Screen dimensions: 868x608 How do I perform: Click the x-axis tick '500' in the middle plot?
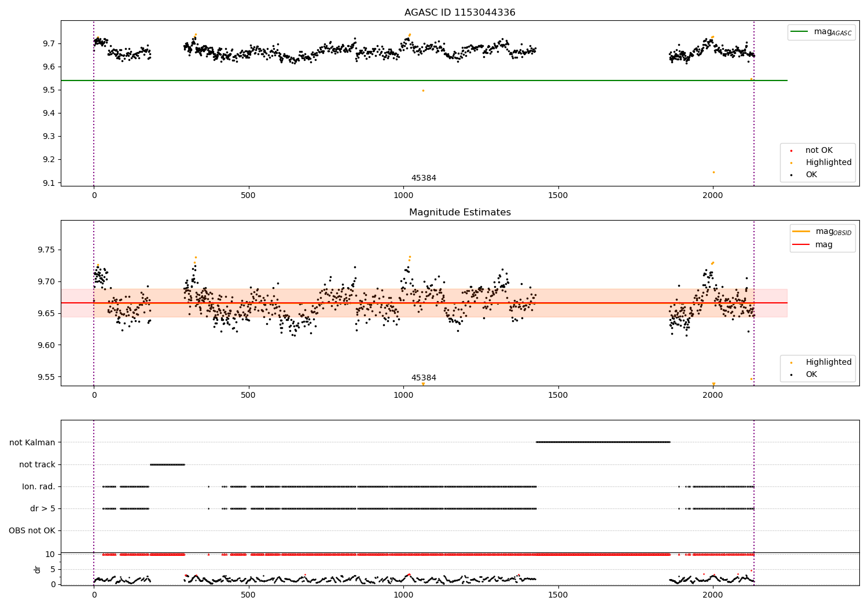pyautogui.click(x=248, y=395)
